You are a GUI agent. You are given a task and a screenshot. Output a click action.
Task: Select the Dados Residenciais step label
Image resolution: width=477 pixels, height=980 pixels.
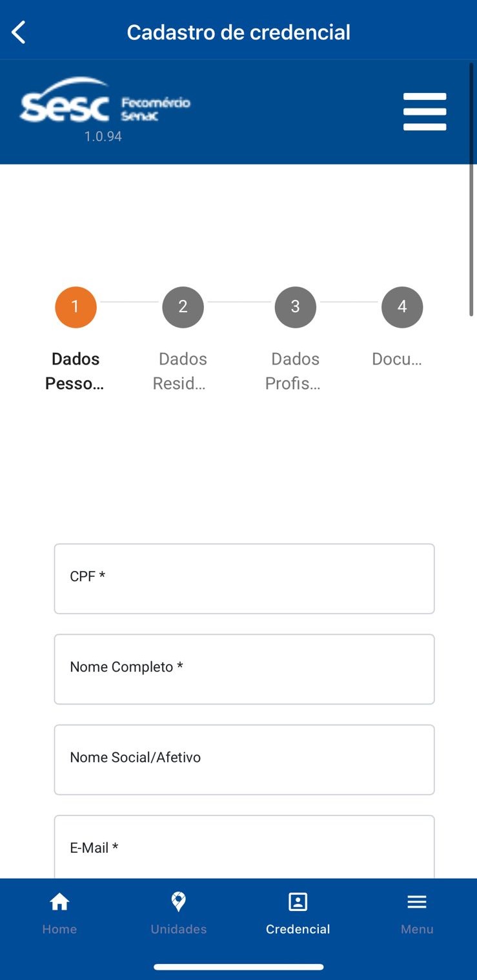[x=180, y=371]
